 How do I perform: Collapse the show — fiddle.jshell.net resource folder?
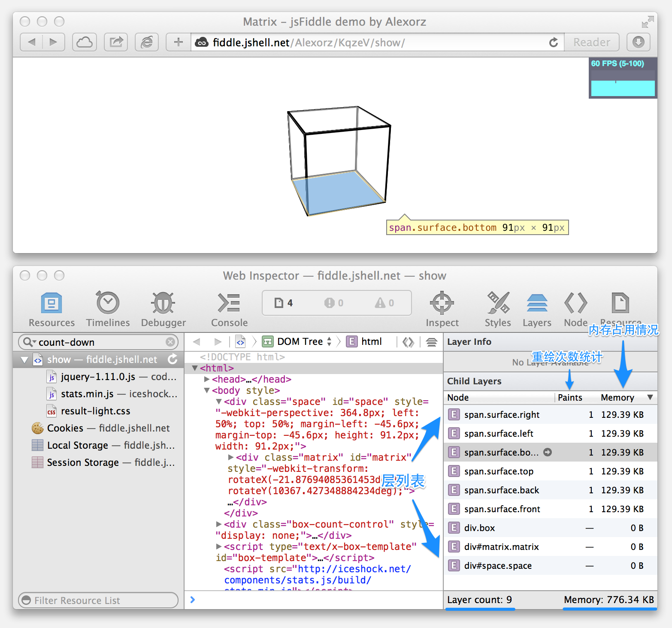click(24, 359)
